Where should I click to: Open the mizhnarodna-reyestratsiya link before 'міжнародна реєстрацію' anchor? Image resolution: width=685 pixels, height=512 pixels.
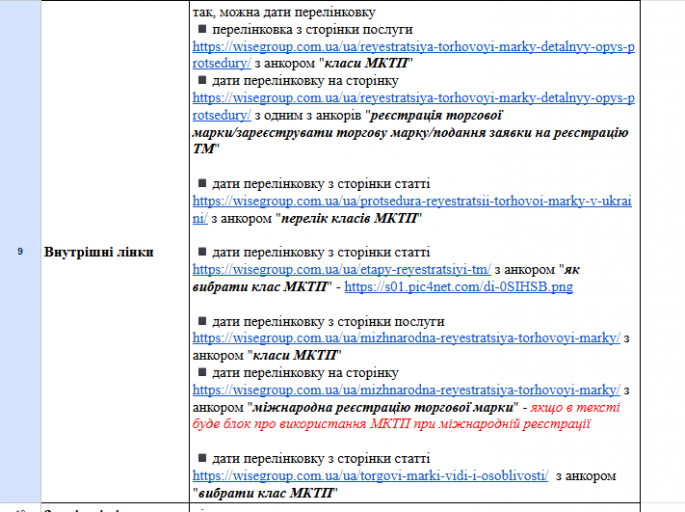coord(406,390)
